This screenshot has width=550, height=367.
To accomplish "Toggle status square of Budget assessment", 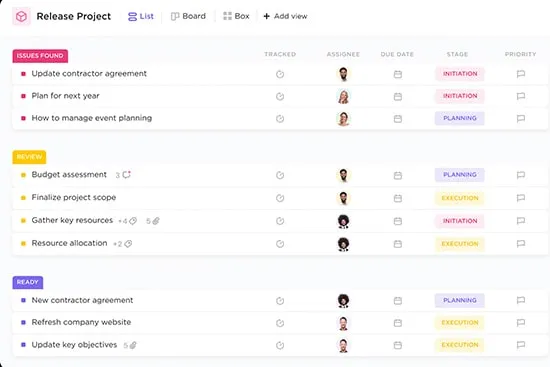I will click(24, 175).
